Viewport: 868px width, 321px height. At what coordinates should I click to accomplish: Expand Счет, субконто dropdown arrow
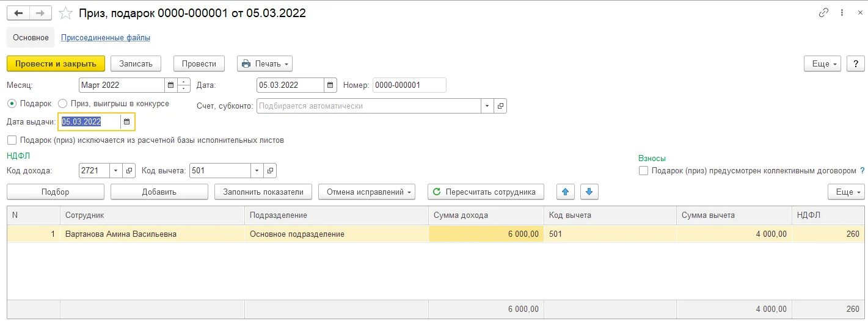(487, 106)
